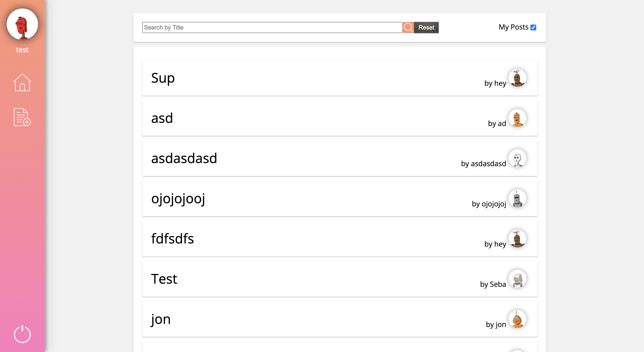Open the post titled ojojojooj
644x352 pixels.
tap(178, 199)
